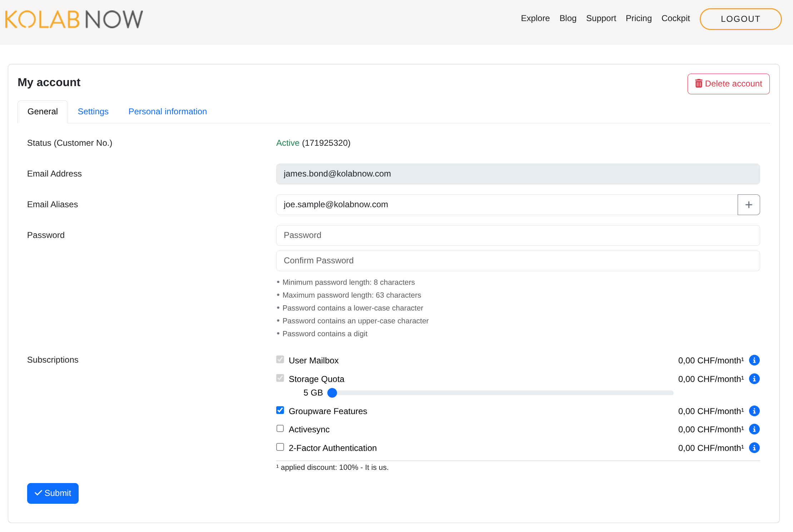The height and width of the screenshot is (532, 793).
Task: Click the Kolab Now logo
Action: click(74, 19)
